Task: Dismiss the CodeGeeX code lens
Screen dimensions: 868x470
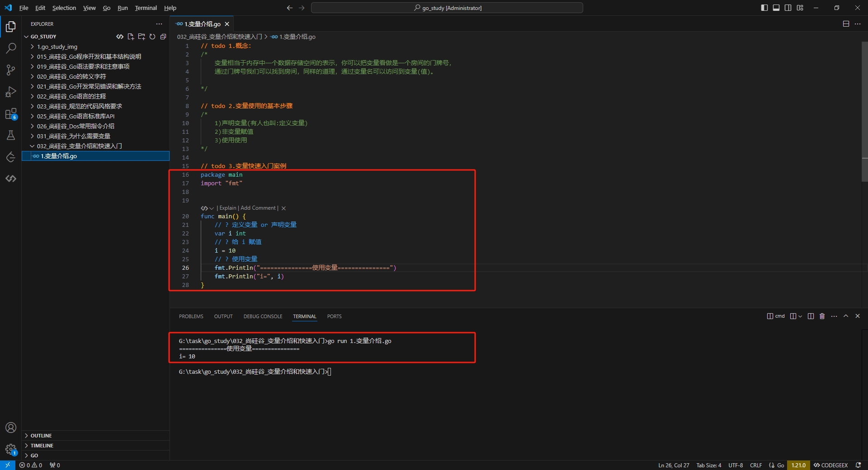Action: [x=283, y=208]
